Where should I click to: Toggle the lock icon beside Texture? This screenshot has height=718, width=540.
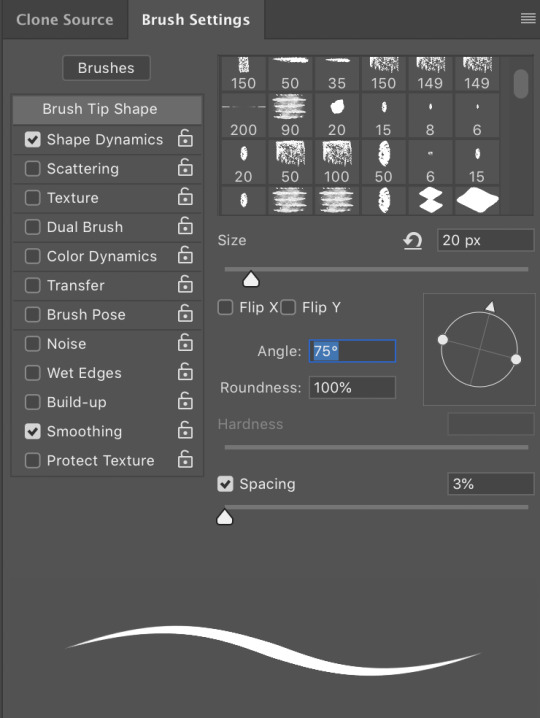tap(185, 197)
